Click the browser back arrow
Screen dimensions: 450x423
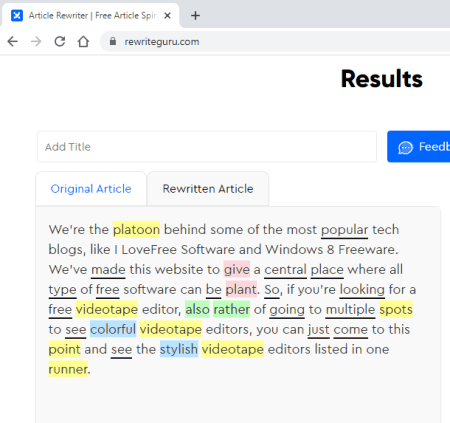(13, 42)
